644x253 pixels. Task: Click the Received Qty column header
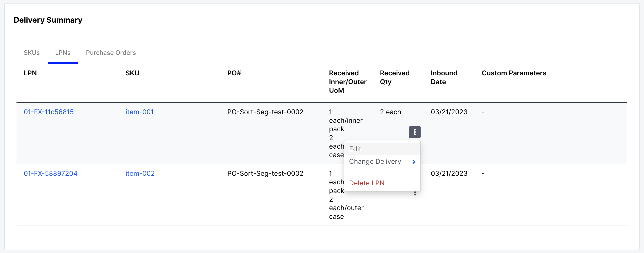[x=395, y=77]
